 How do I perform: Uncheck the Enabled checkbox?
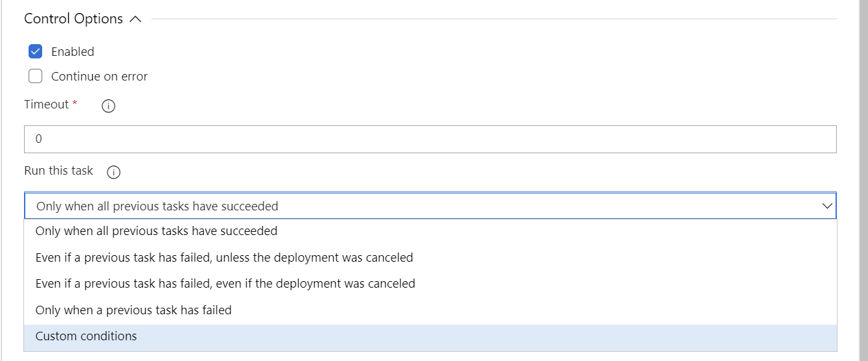pos(36,51)
